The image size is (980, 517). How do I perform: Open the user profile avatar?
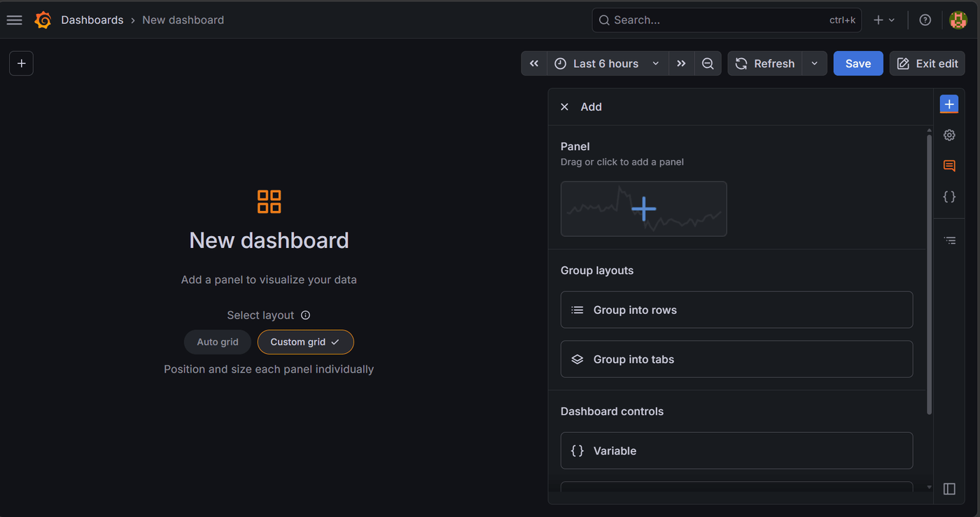pyautogui.click(x=958, y=20)
